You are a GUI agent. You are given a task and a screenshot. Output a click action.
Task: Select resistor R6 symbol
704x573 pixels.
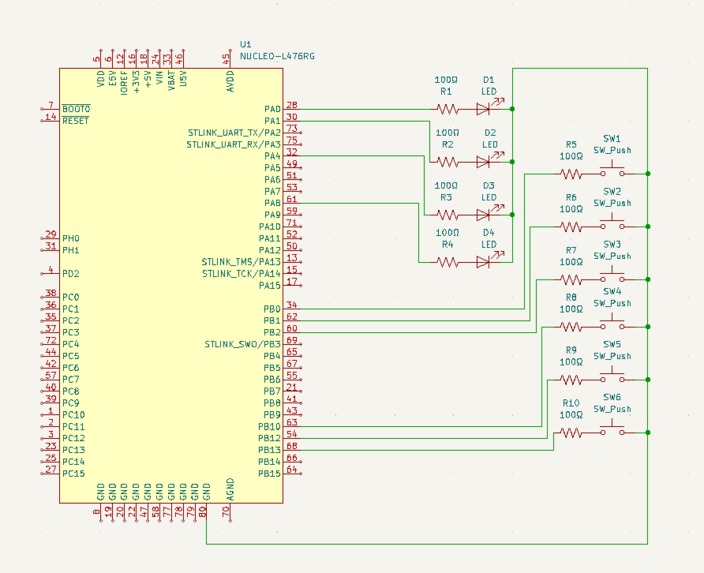(571, 226)
